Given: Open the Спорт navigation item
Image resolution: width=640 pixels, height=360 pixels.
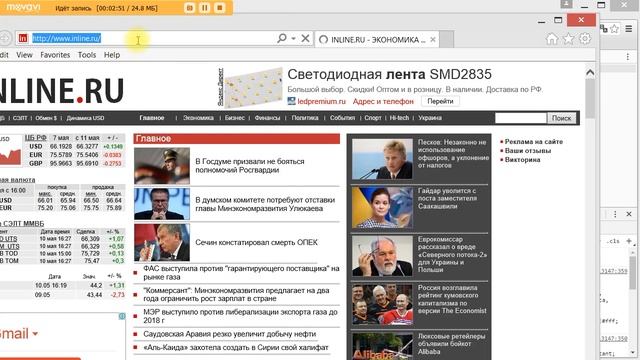Looking at the screenshot, I should click(373, 118).
